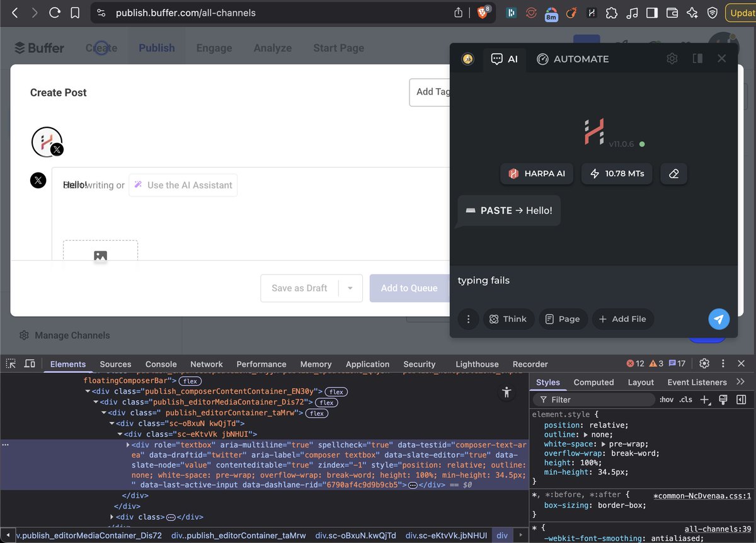This screenshot has width=756, height=543.
Task: Open the media control music note icon
Action: pos(632,13)
